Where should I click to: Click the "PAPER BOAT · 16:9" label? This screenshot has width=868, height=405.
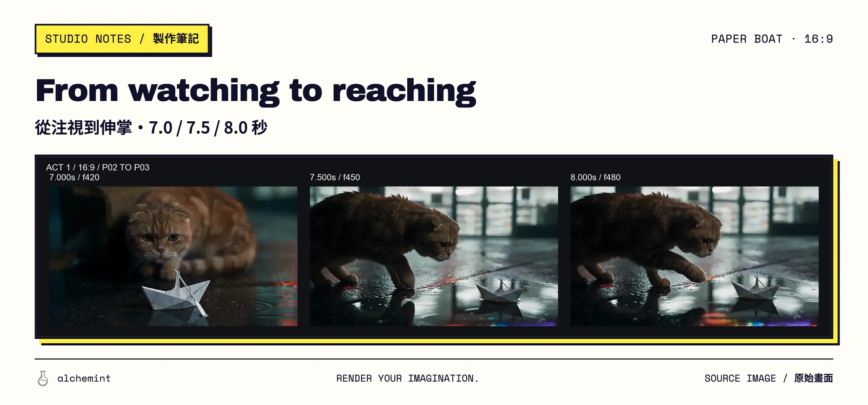pyautogui.click(x=772, y=39)
